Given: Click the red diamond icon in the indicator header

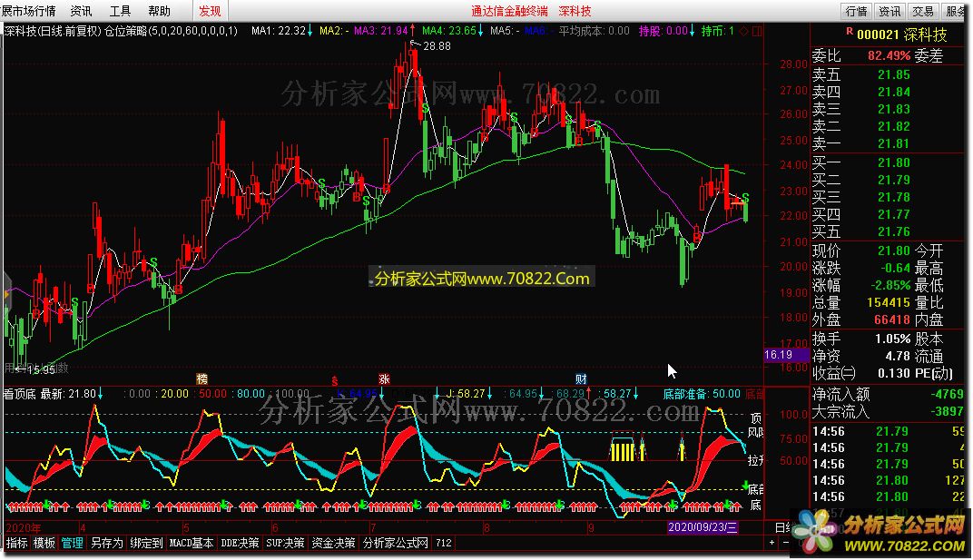Looking at the screenshot, I should click(743, 31).
